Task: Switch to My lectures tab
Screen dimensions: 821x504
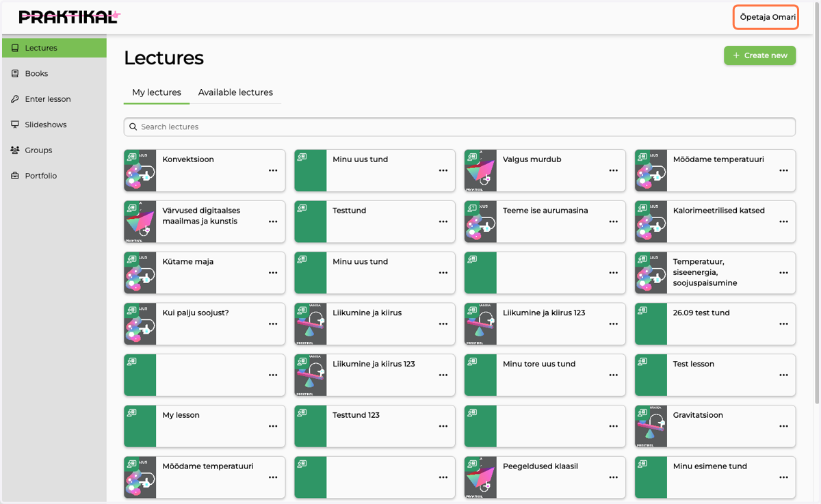Action: (x=157, y=92)
